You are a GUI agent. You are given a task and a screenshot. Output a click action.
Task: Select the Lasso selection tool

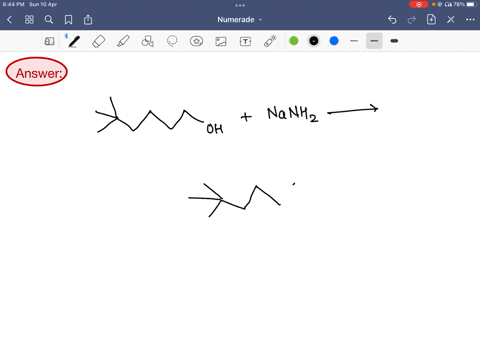(172, 41)
